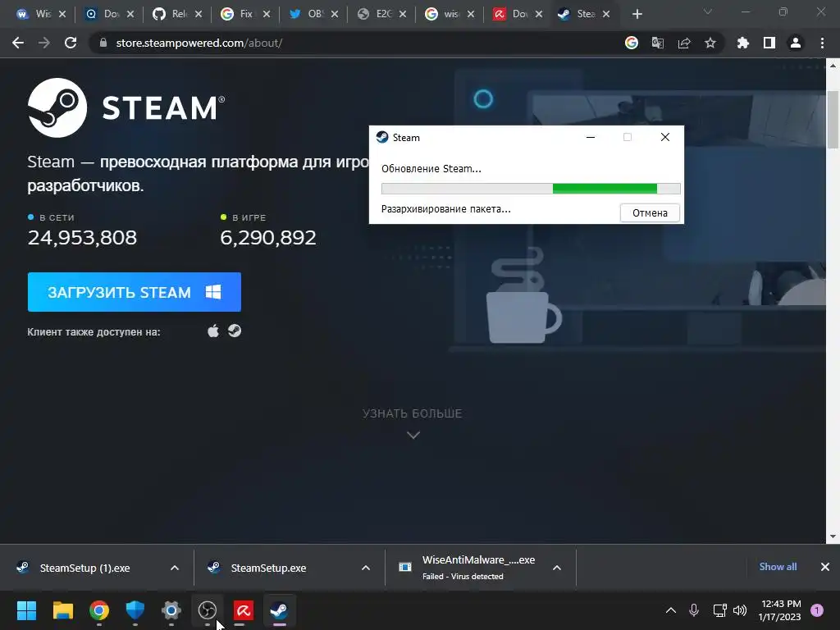Open the volume speaker tray icon
This screenshot has height=630, width=840.
pos(740,610)
